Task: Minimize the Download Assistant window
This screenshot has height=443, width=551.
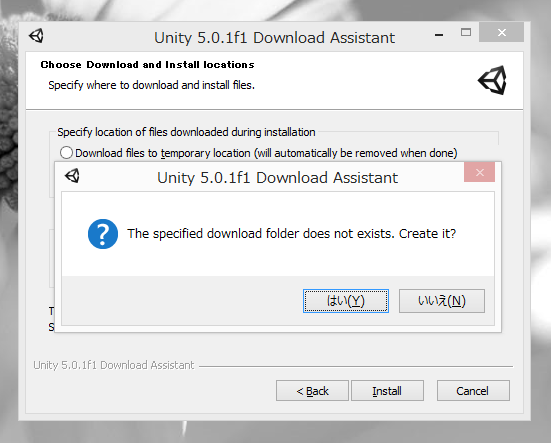Action: (x=439, y=35)
